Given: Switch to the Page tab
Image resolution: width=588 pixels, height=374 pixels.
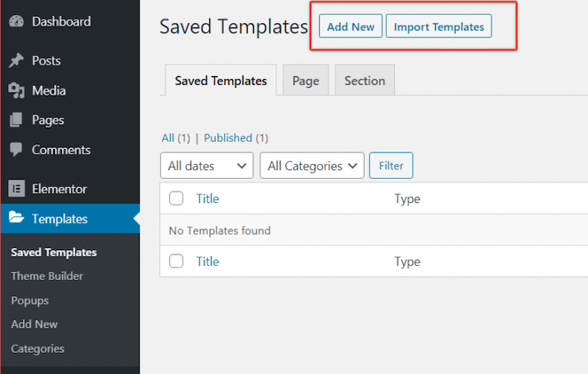Looking at the screenshot, I should click(306, 80).
